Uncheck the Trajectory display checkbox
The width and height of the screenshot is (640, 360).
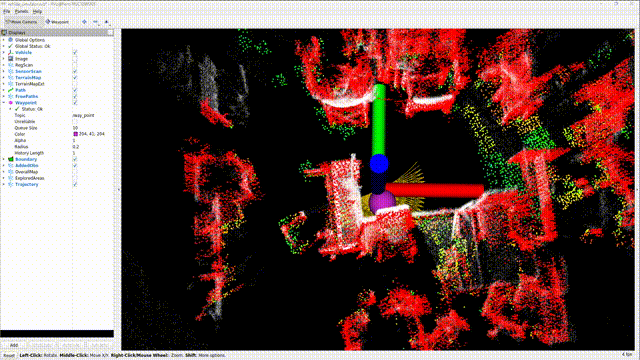pos(75,184)
